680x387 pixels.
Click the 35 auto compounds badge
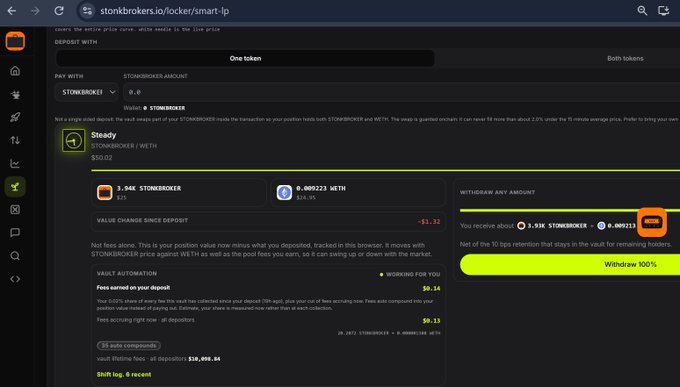(129, 345)
